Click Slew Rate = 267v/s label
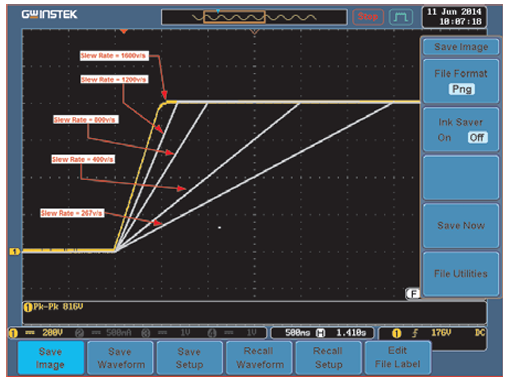 72,213
